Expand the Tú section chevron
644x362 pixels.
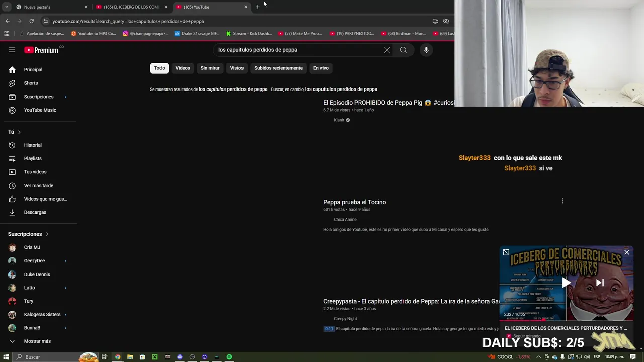pyautogui.click(x=19, y=132)
